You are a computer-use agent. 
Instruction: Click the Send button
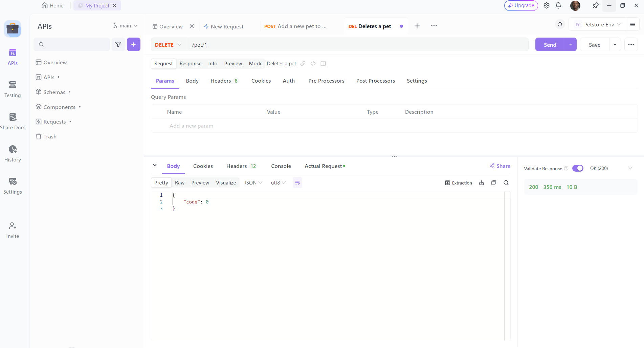[550, 44]
